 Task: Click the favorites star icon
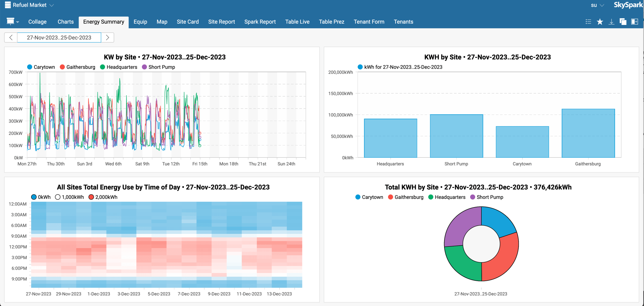600,22
